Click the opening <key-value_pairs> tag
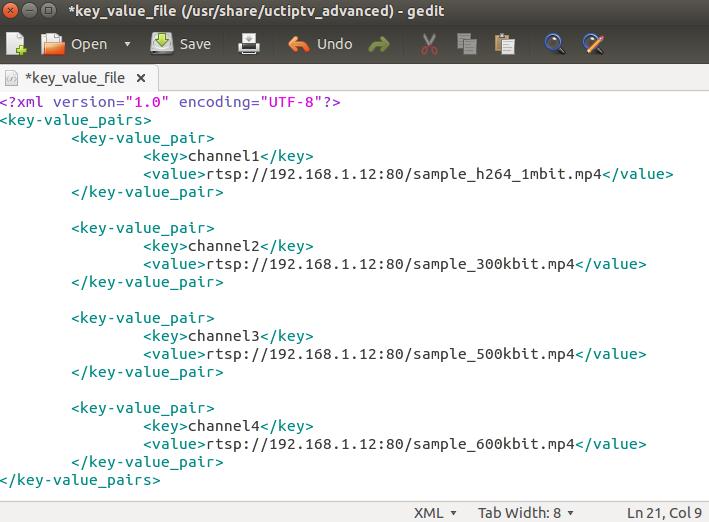 (76, 120)
